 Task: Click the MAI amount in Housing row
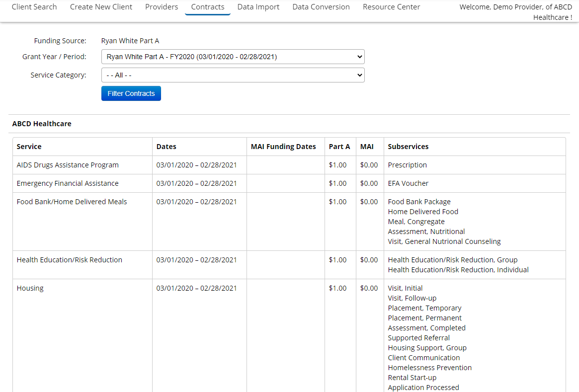(369, 288)
